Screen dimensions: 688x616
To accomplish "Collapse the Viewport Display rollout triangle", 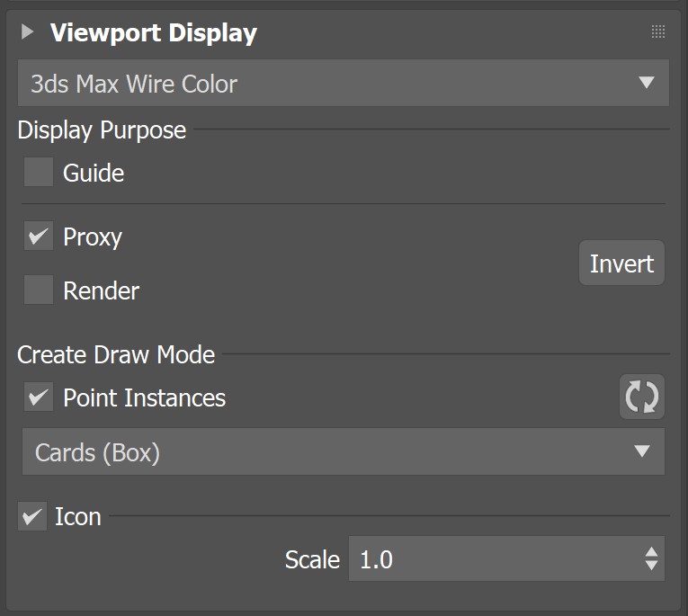I will point(27,33).
